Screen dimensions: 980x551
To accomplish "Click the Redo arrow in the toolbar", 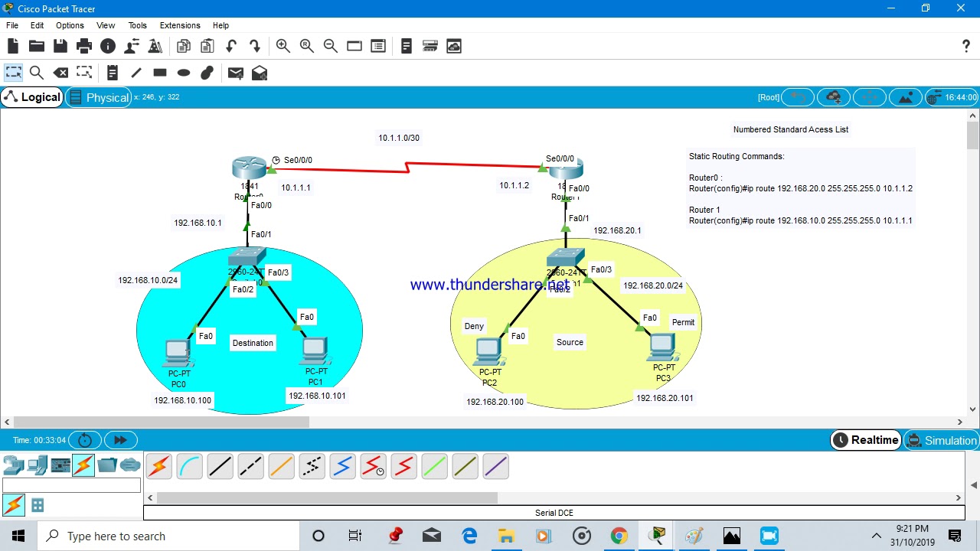I will coord(255,47).
